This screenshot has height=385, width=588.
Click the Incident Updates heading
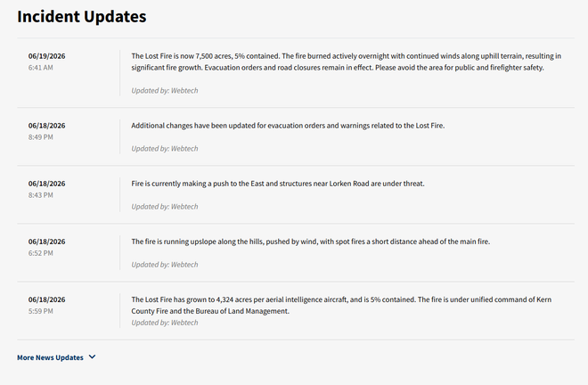(82, 17)
